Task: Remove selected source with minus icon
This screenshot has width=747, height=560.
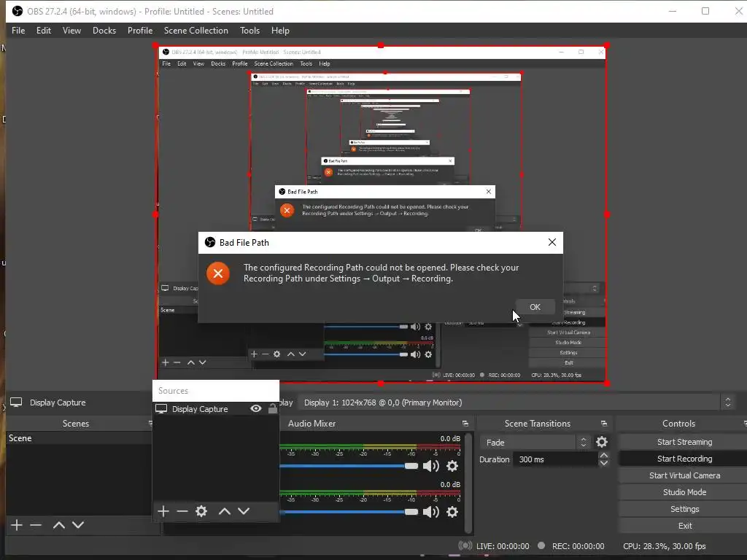Action: click(x=182, y=511)
